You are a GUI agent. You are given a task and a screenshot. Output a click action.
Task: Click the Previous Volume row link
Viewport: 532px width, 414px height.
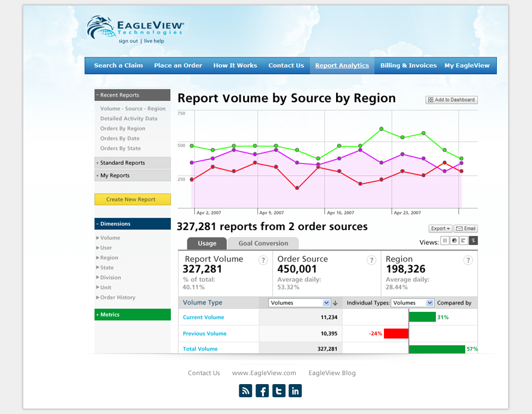[205, 333]
